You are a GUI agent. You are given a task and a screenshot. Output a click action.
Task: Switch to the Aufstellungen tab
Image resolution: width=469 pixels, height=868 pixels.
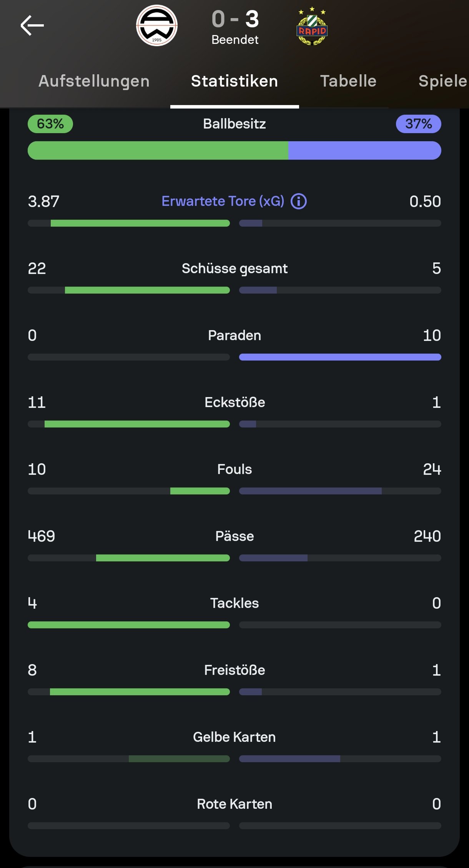click(x=94, y=81)
